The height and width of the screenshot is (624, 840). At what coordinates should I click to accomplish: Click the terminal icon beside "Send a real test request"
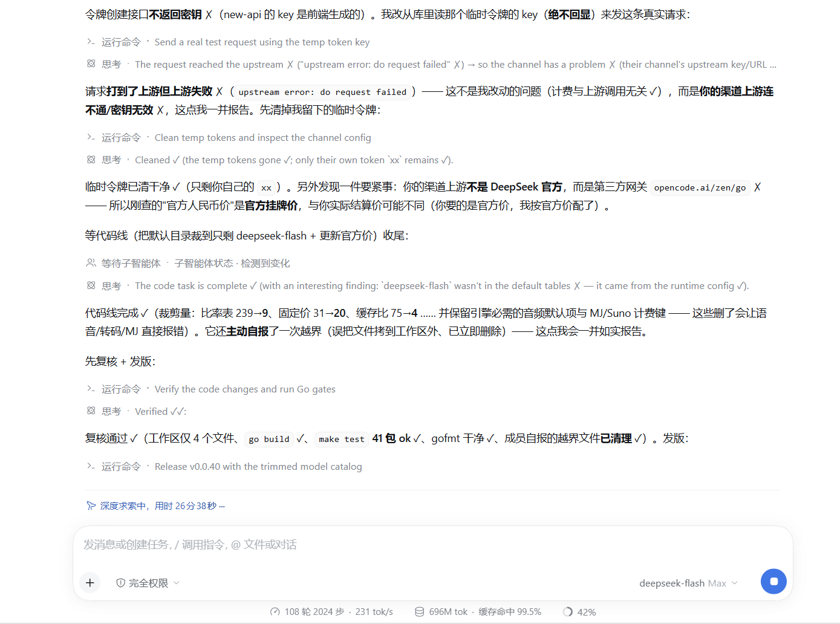tap(91, 42)
